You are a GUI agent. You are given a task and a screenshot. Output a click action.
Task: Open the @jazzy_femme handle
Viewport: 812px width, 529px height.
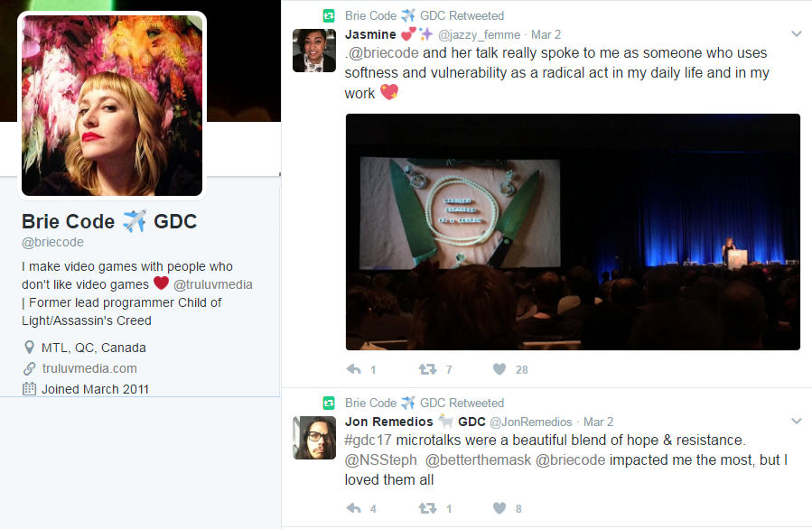[x=479, y=34]
